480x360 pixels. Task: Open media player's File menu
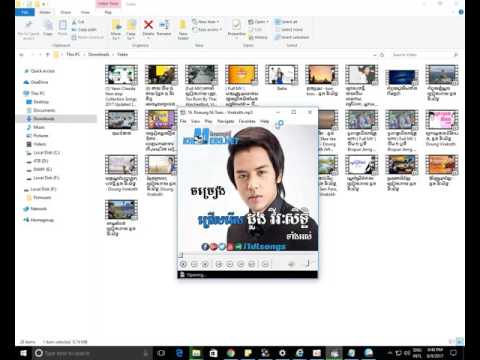click(x=183, y=121)
